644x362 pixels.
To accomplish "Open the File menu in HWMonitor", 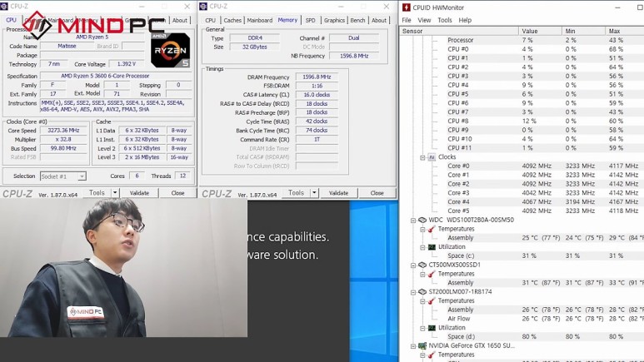I will [x=407, y=20].
